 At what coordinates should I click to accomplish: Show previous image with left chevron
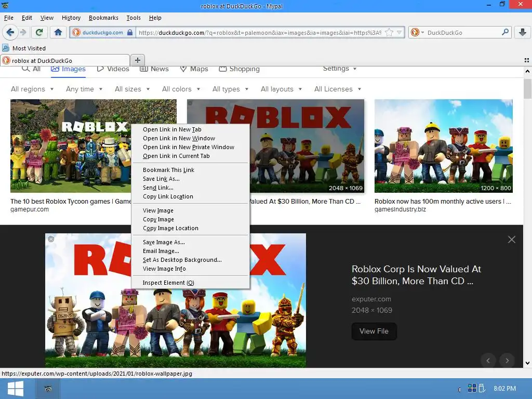(x=488, y=361)
